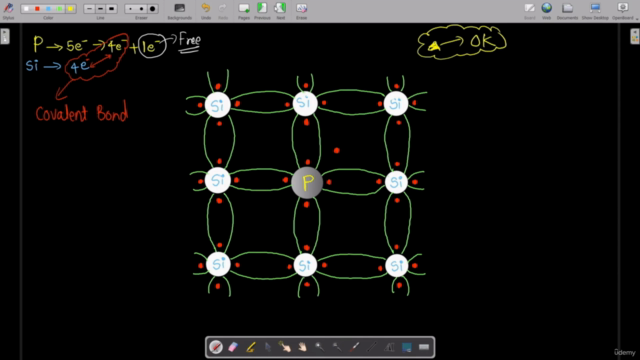Open the Stylus palette toggle
The image size is (640, 360).
coord(8,10)
